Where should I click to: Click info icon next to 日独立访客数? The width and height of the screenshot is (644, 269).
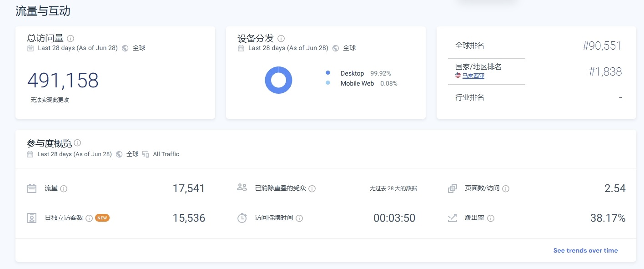(x=89, y=218)
